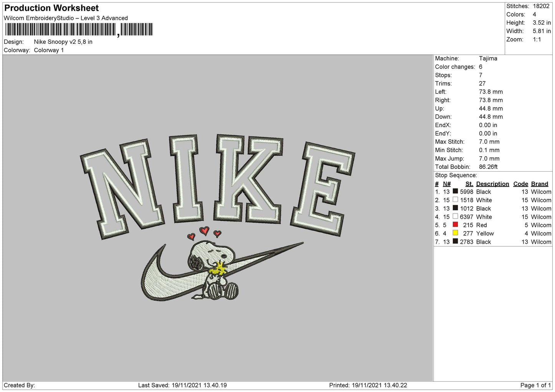Click the black swatch in stop row 7

click(x=455, y=241)
